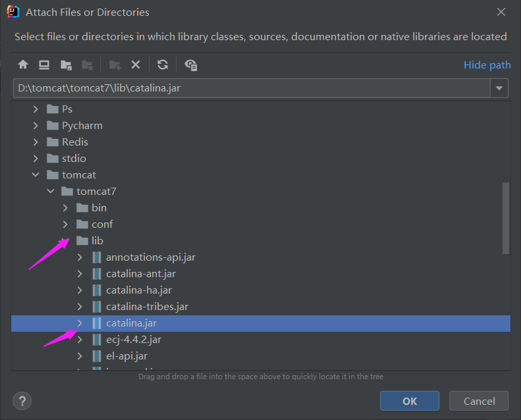
Task: Expand the Pycharm folder
Action: point(36,126)
